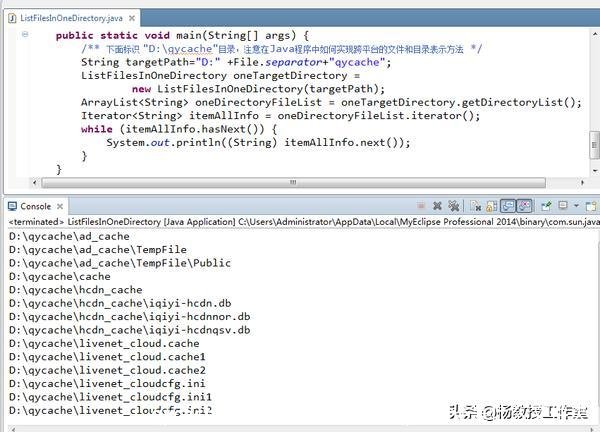This screenshot has width=600, height=432.
Task: Remove all terminated launches
Action: point(453,206)
